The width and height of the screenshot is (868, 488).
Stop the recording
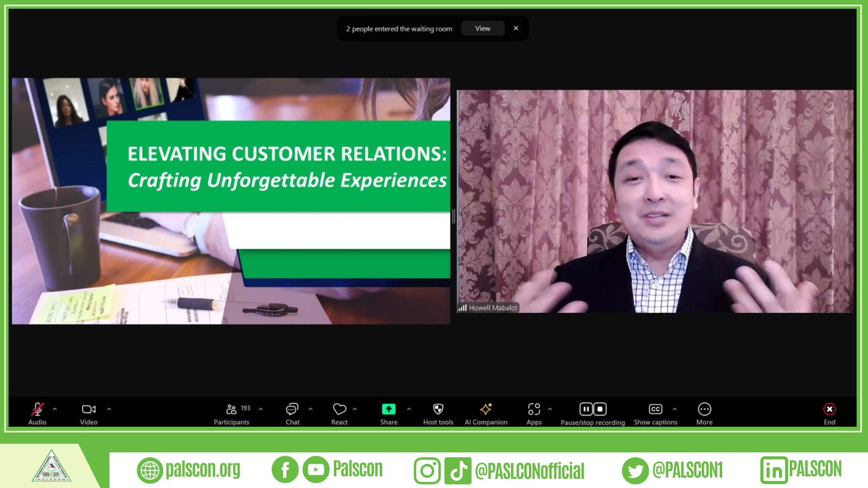click(x=600, y=409)
